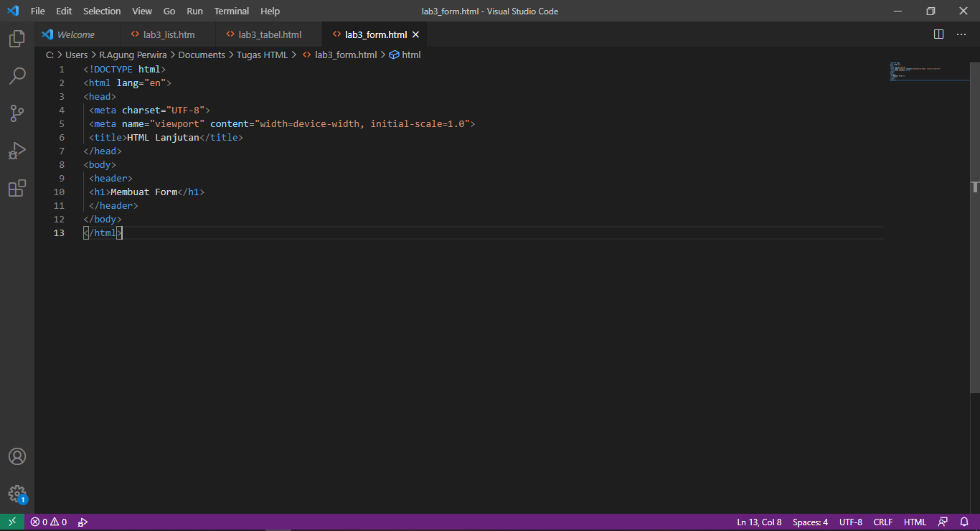Change line ending by clicking CRLF
The width and height of the screenshot is (980, 531).
click(x=882, y=522)
